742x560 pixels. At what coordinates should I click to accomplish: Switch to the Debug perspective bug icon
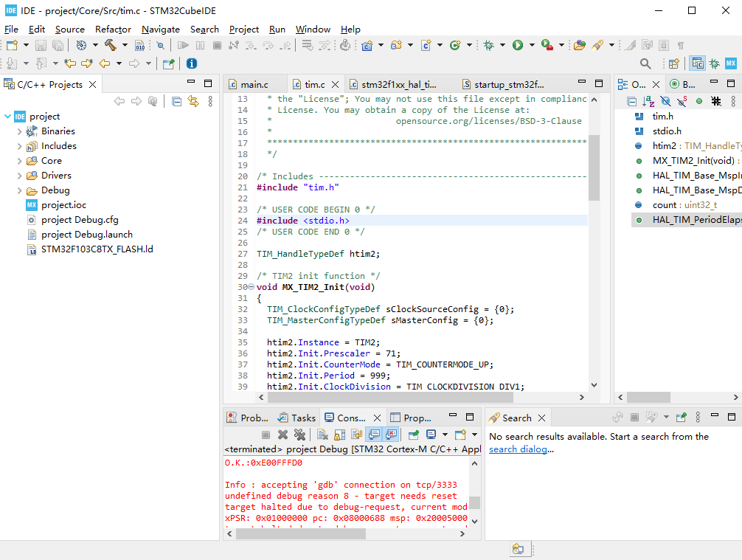(715, 63)
